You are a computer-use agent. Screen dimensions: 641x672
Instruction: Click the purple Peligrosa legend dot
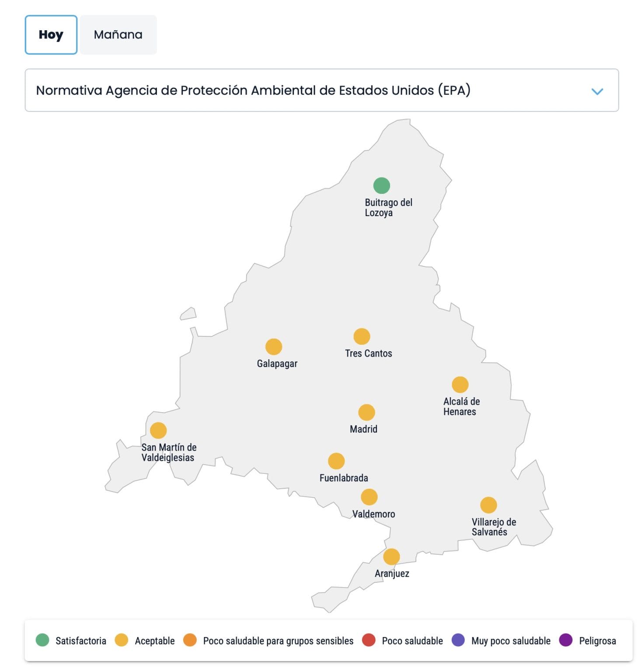(x=566, y=640)
